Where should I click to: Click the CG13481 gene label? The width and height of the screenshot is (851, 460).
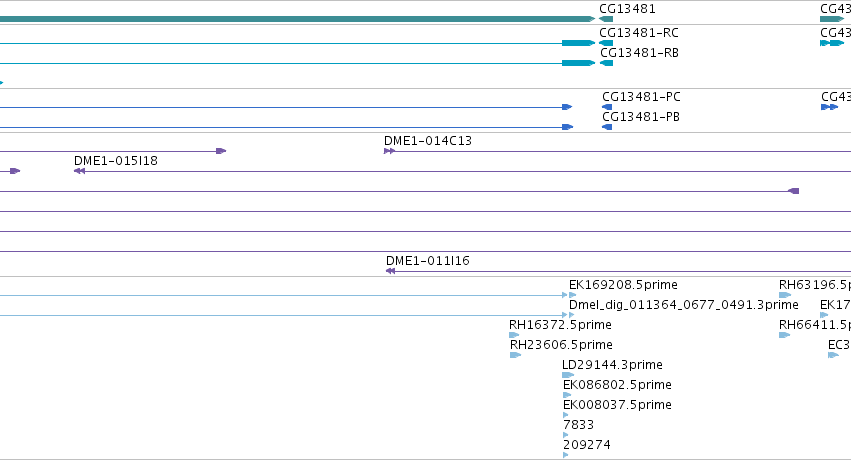point(627,9)
